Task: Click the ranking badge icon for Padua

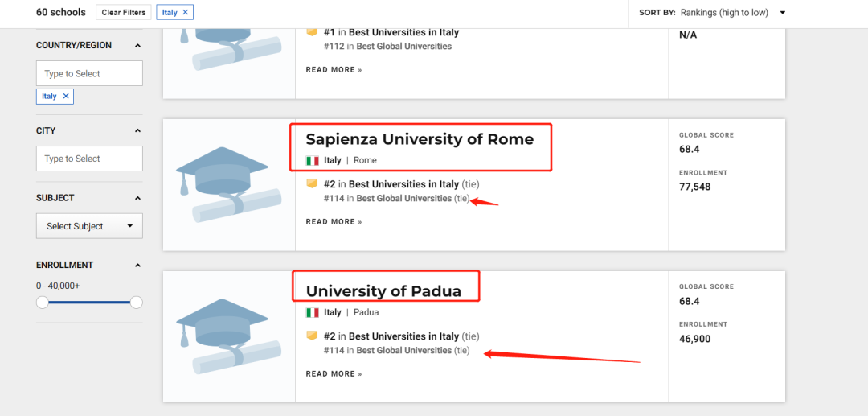Action: [x=313, y=336]
